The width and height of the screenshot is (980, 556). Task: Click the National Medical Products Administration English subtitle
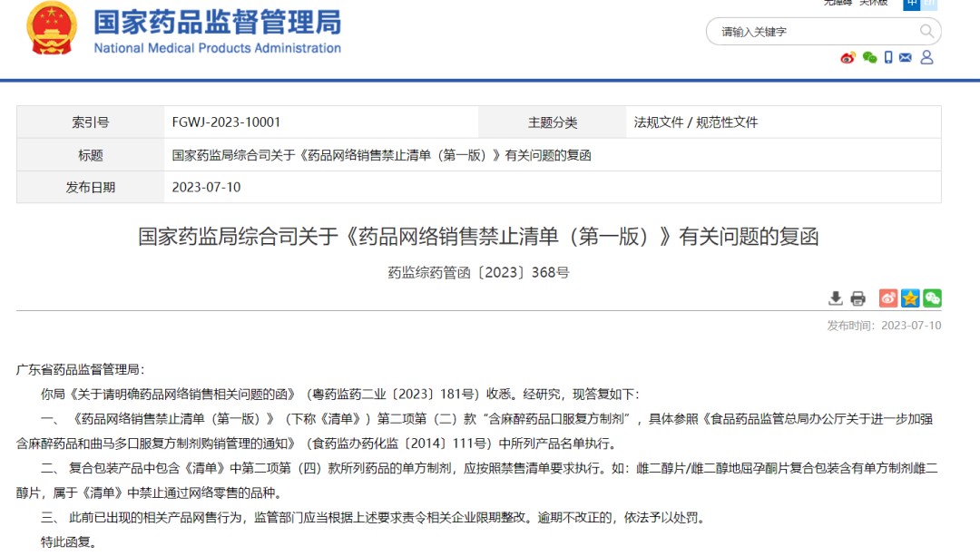pyautogui.click(x=218, y=48)
